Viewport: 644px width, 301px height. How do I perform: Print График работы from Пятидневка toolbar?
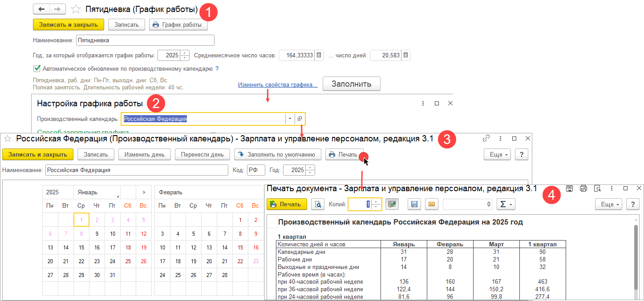tap(178, 24)
